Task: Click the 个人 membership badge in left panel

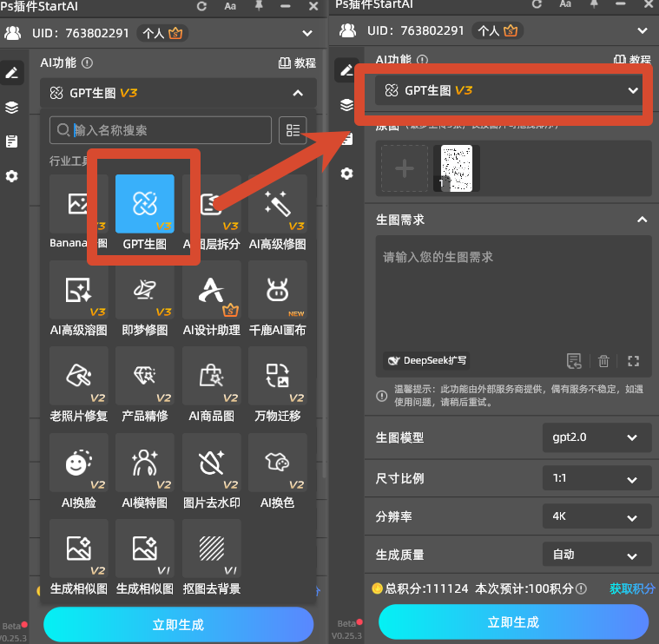Action: [162, 33]
